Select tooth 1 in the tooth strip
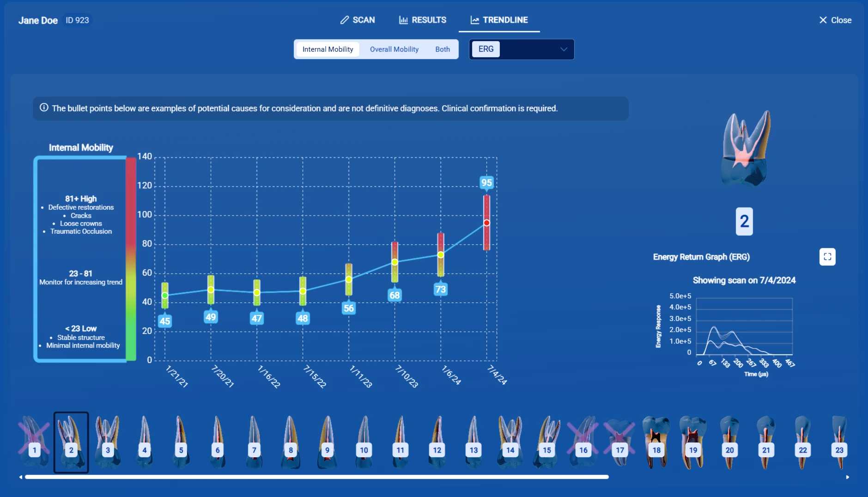 (x=34, y=442)
